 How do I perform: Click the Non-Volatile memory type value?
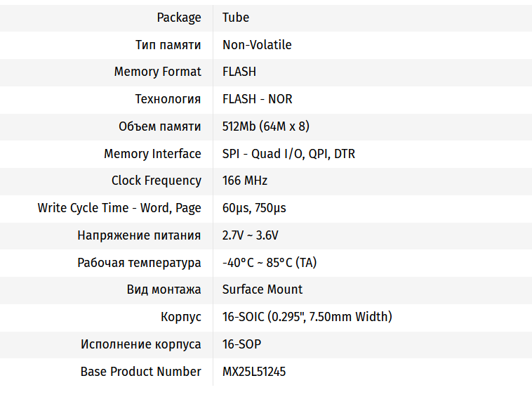pos(257,45)
